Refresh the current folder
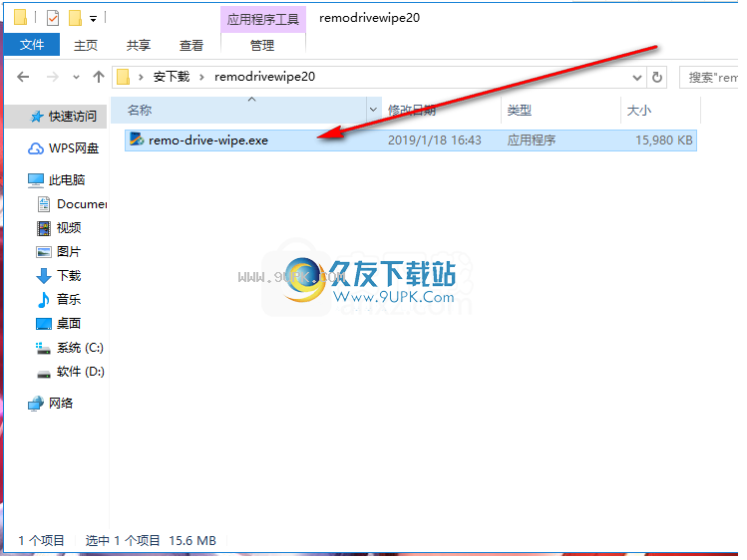Viewport: 747px width, 560px height. [657, 77]
